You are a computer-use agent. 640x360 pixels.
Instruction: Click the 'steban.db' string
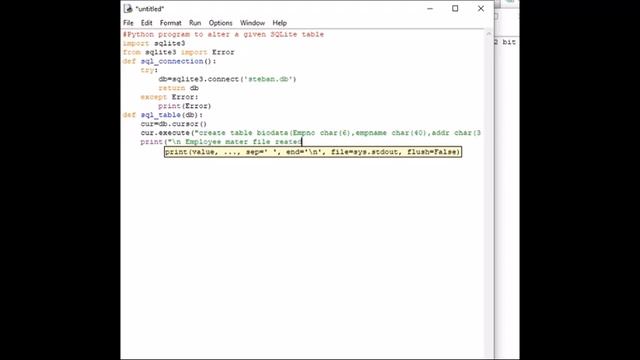click(270, 79)
